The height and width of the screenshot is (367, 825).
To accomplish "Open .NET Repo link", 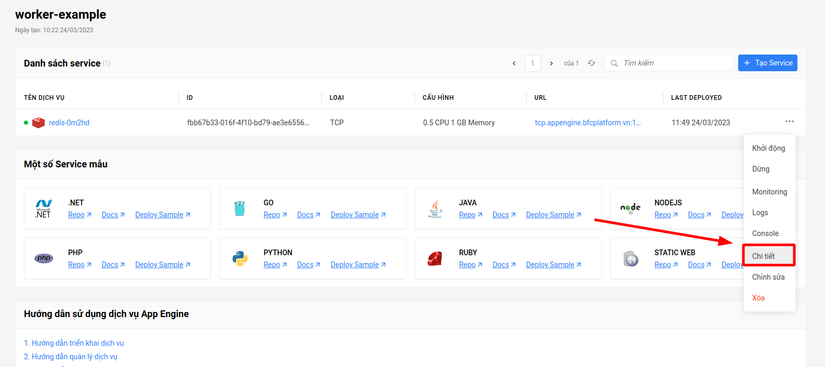I will tap(79, 215).
